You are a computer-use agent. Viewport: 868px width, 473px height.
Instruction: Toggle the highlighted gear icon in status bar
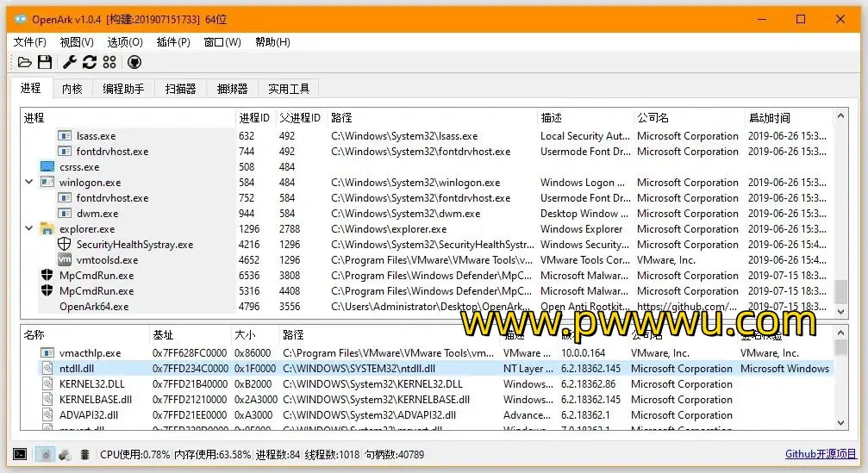pos(45,454)
